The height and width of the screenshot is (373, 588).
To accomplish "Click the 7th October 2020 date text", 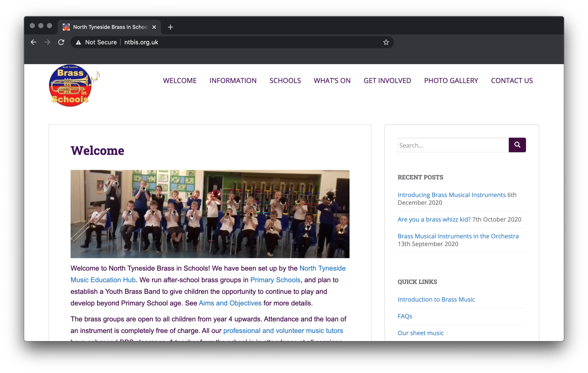I will (497, 219).
